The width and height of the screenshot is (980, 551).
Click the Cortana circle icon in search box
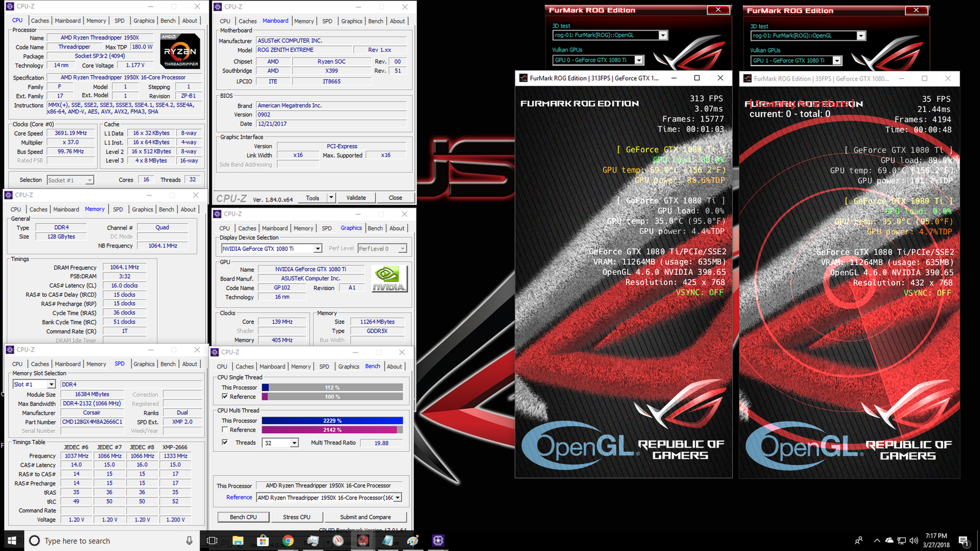click(34, 541)
